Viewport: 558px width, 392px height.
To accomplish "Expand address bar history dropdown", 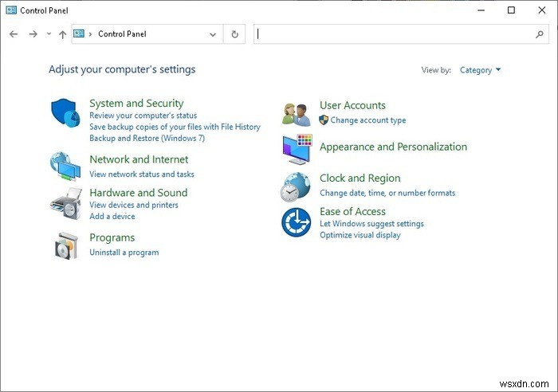I will 213,34.
